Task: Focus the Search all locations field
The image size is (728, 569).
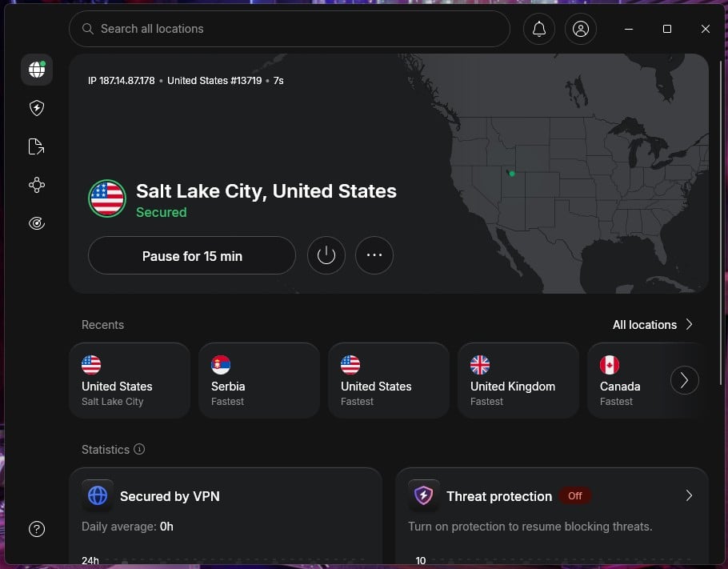Action: tap(290, 29)
